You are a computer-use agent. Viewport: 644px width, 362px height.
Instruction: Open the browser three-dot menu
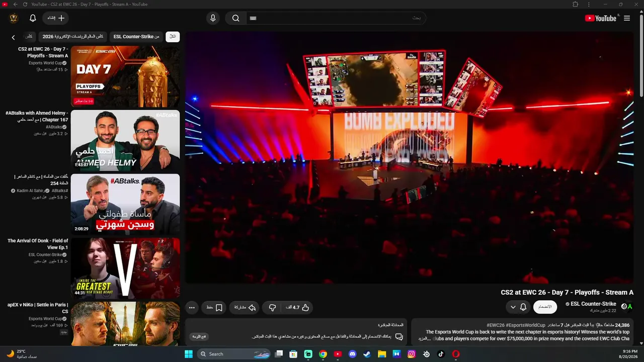(589, 5)
